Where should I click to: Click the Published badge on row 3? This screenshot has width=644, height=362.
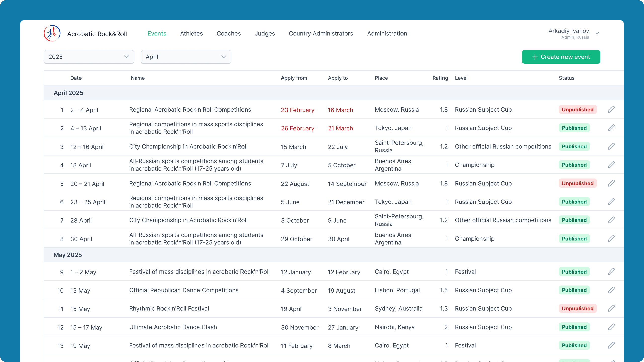574,146
